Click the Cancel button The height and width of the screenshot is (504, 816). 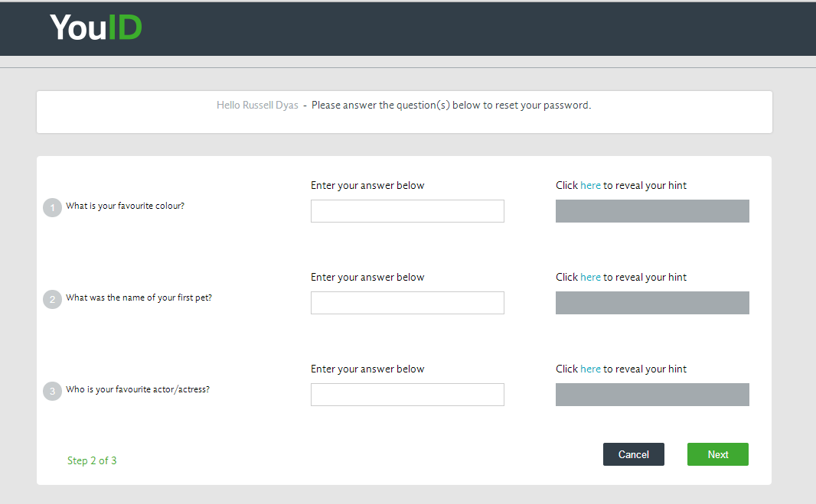click(633, 454)
